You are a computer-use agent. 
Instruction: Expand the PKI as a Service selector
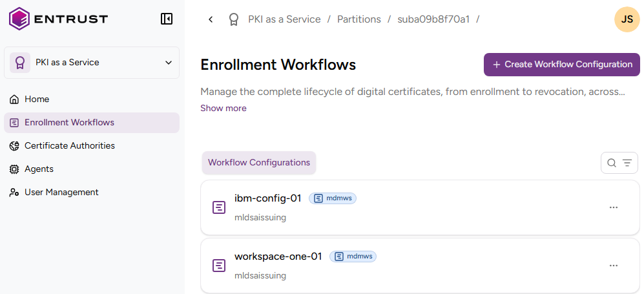[92, 63]
